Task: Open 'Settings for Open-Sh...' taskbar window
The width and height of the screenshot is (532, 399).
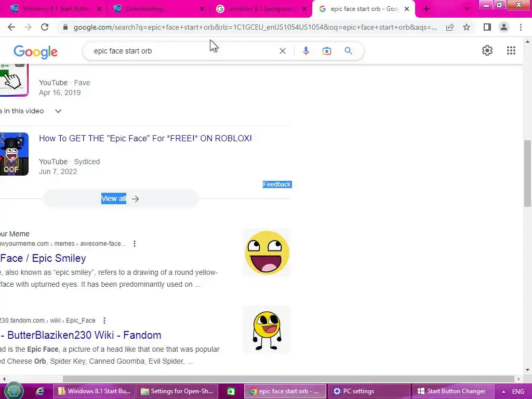Action: click(177, 391)
